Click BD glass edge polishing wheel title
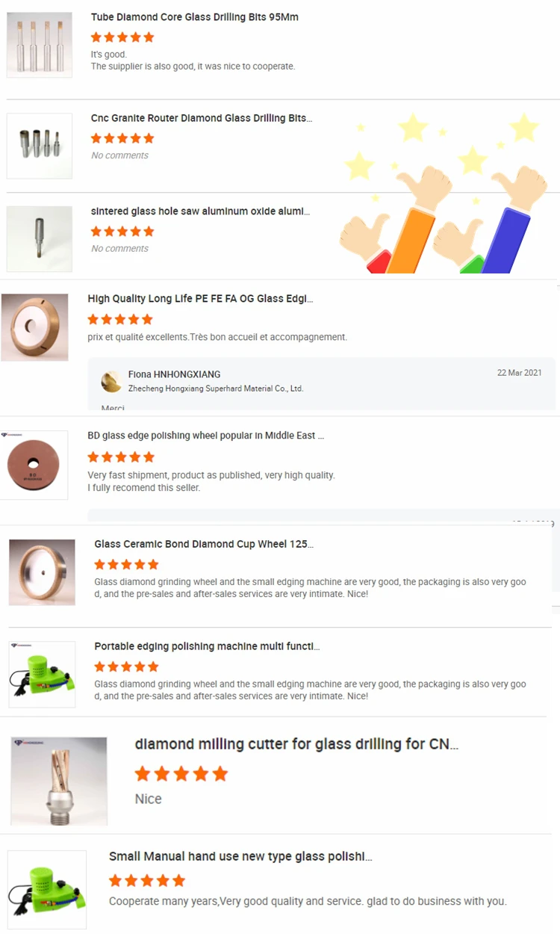The height and width of the screenshot is (934, 560). click(206, 436)
